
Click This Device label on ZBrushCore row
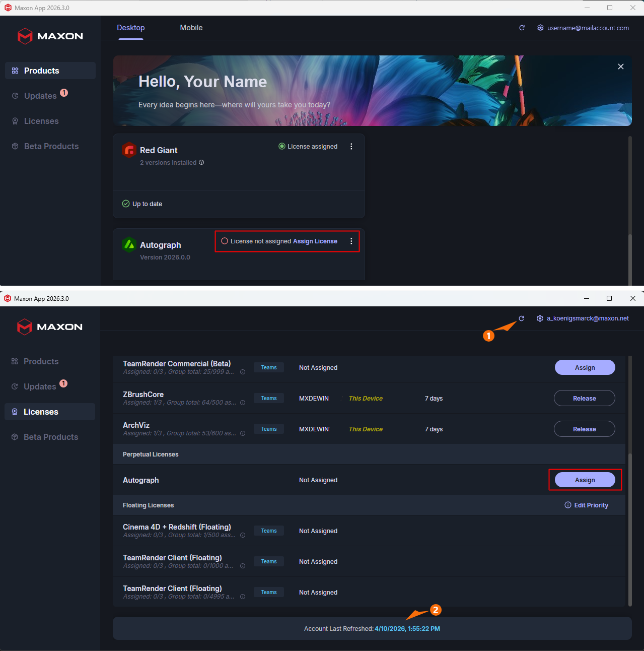point(366,398)
